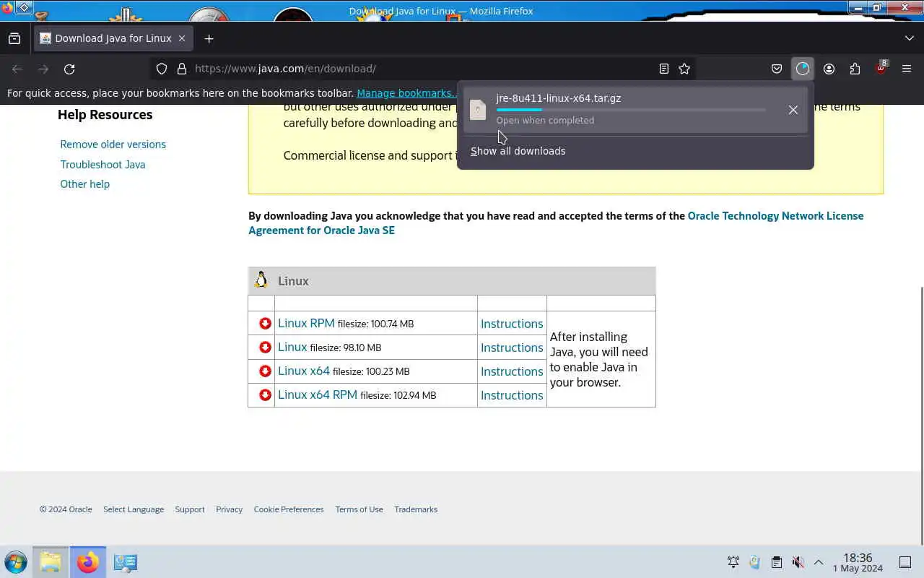Open clipboard tray icon

click(777, 562)
